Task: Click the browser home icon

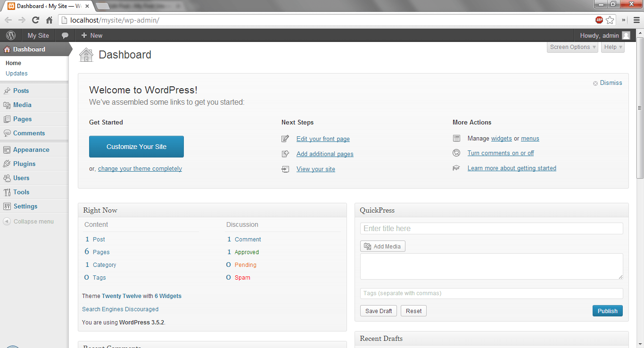Action: tap(49, 20)
